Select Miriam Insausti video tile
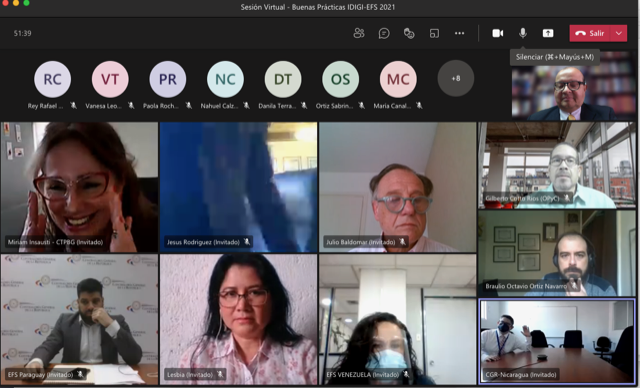Image resolution: width=640 pixels, height=388 pixels. point(79,187)
